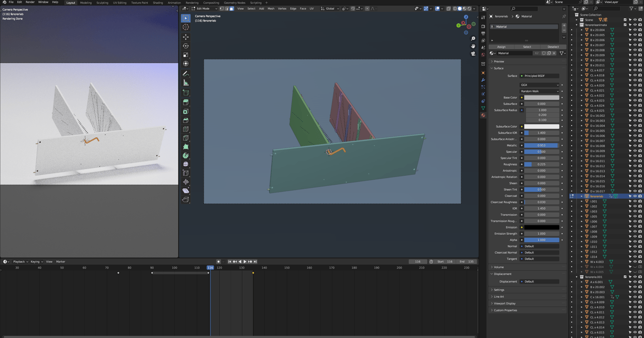Toggle proportional editing in the header
644x338 pixels.
click(x=358, y=8)
